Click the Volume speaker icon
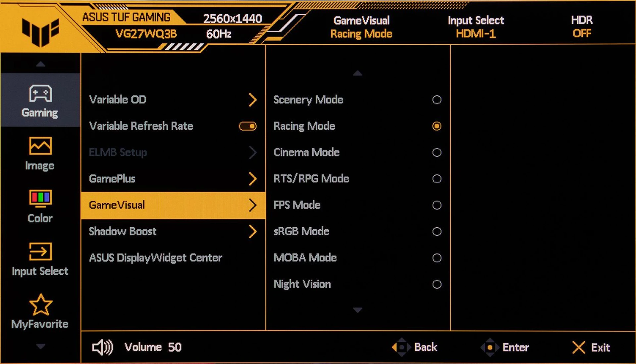 (x=102, y=347)
